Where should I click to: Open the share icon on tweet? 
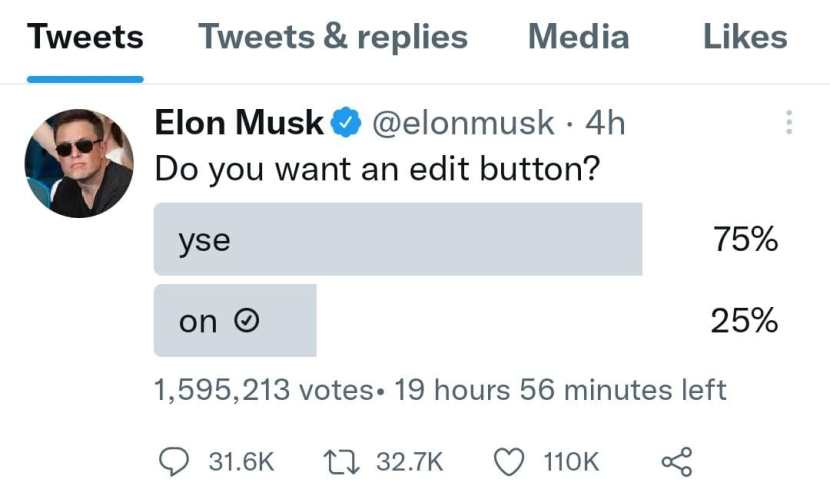click(x=677, y=461)
